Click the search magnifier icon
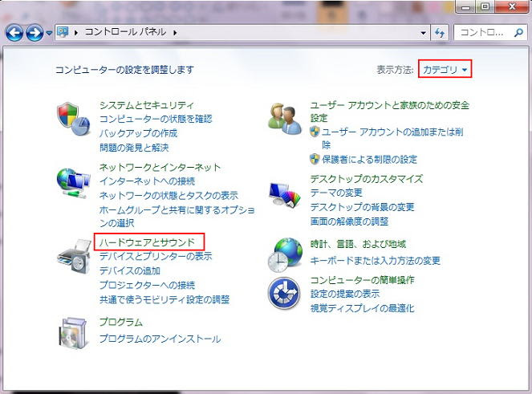532x394 pixels. click(518, 33)
